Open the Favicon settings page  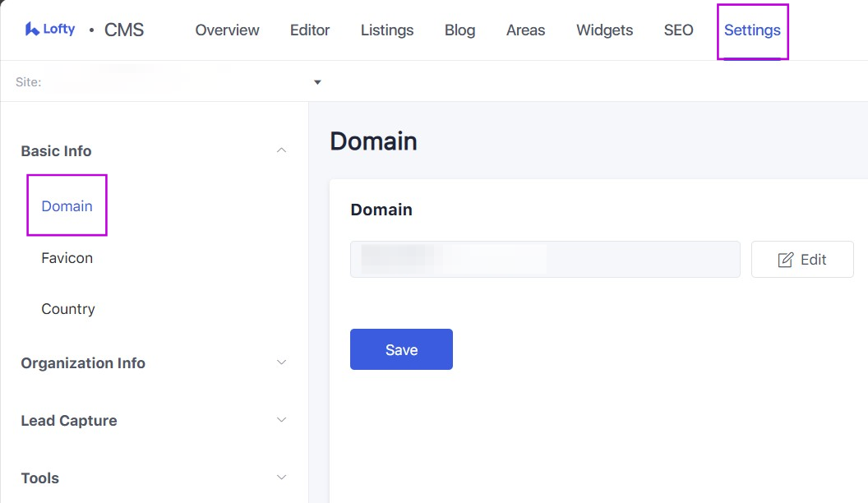(67, 258)
